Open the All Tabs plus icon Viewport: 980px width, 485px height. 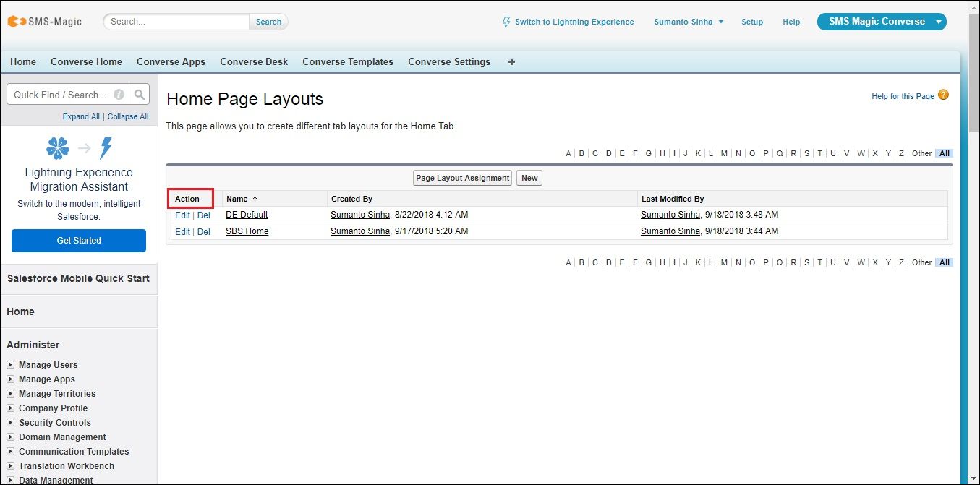(x=512, y=62)
